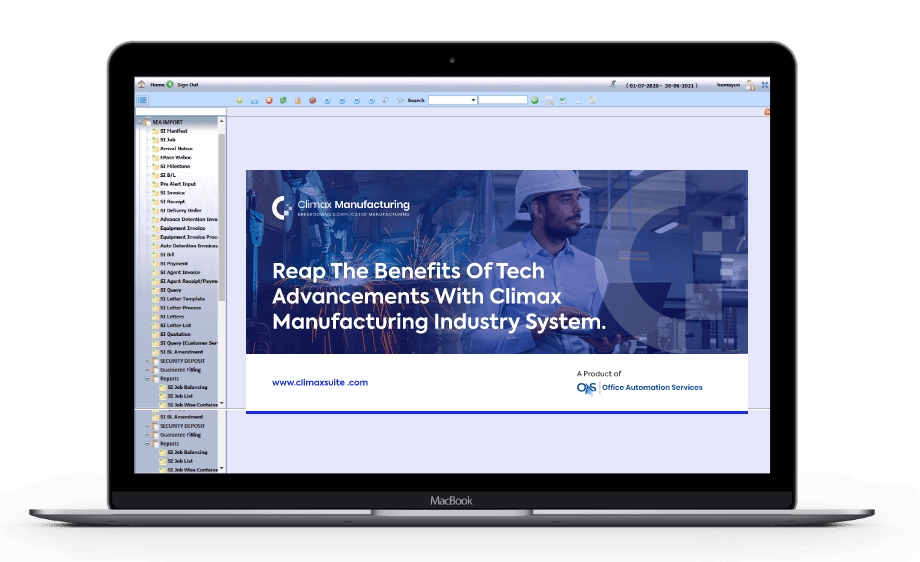
Task: Expand SECURITY DEPOSIT in the upper tree panel
Action: [x=147, y=361]
